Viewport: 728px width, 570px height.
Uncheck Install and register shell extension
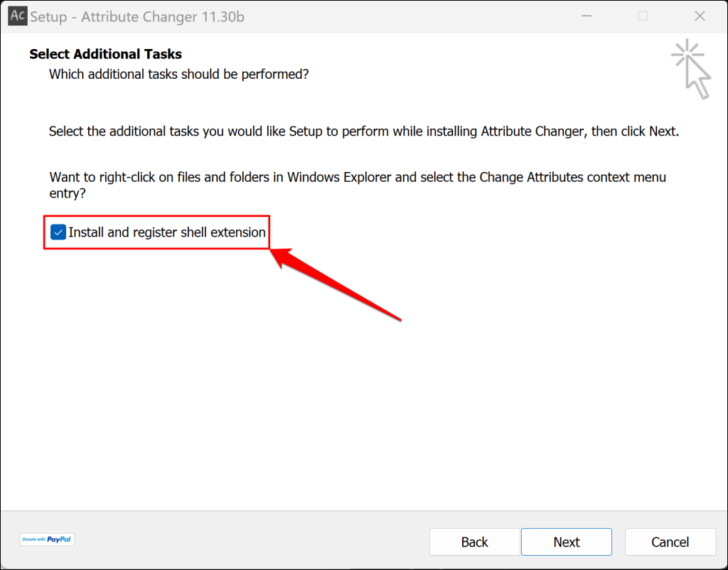(58, 232)
